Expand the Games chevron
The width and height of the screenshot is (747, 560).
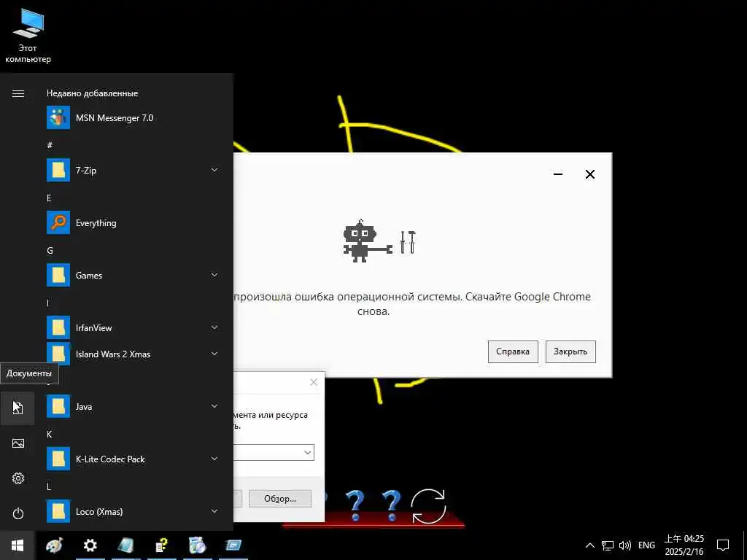pos(215,275)
